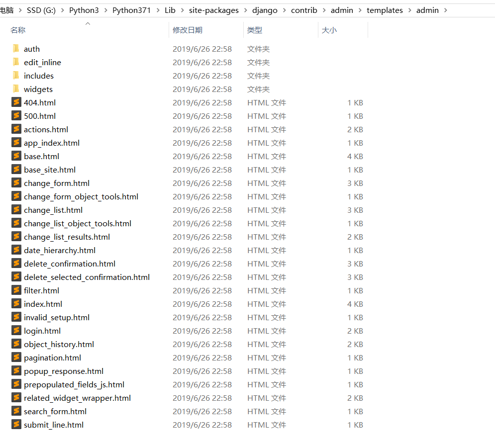Expand the chevron after Lib breadcrumb

coord(182,10)
